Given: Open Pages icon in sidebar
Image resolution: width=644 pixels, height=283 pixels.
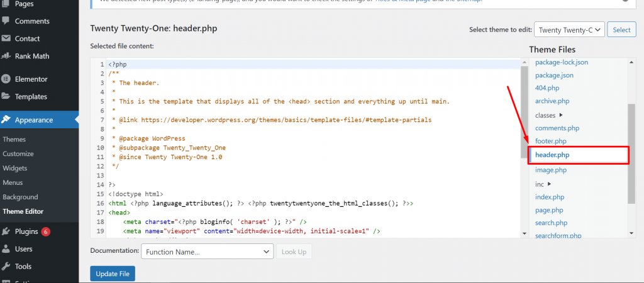Looking at the screenshot, I should (x=6, y=3).
